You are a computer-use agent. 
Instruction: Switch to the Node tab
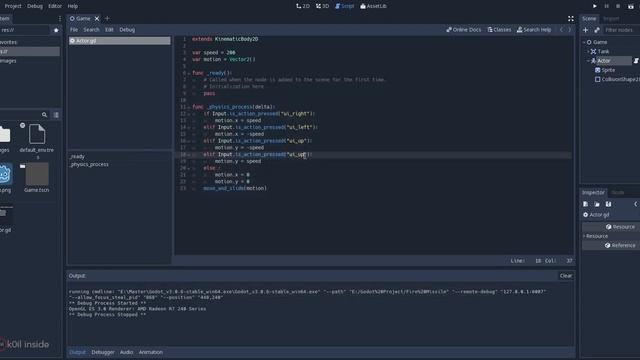click(618, 192)
